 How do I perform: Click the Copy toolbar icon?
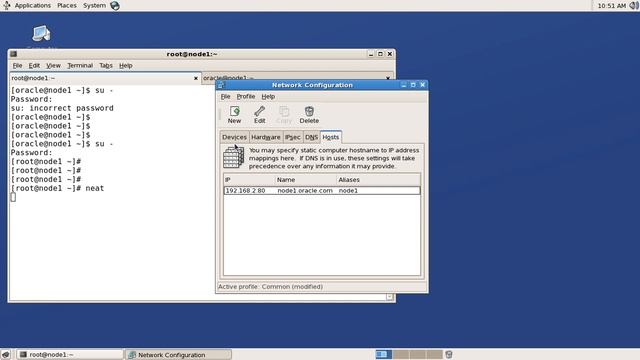[284, 115]
